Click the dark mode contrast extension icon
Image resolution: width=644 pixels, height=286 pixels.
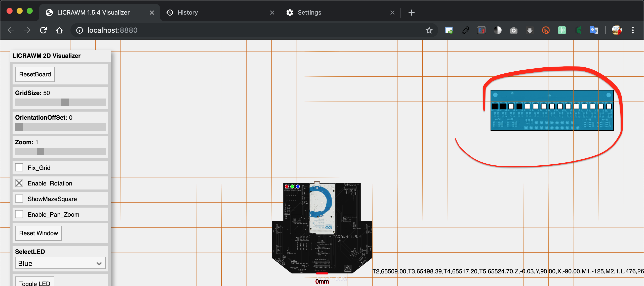tap(497, 30)
